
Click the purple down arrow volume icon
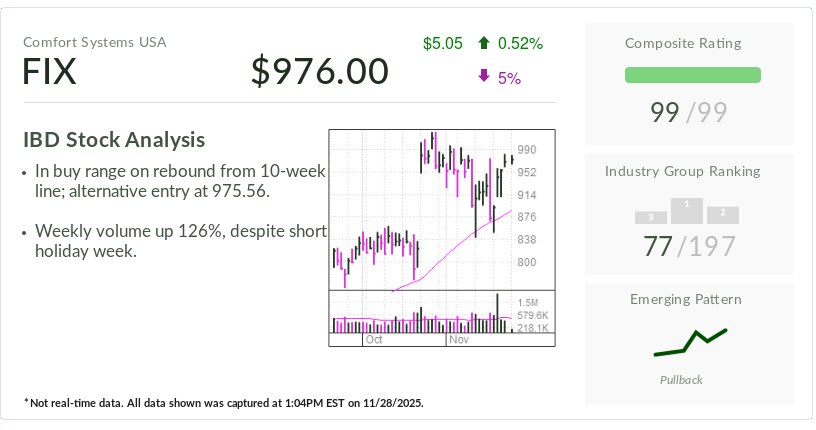coord(484,77)
